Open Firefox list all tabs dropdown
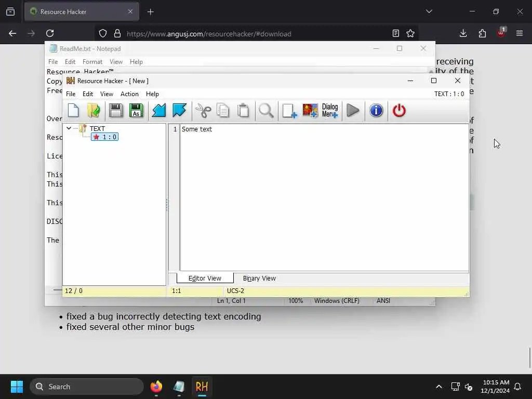The width and height of the screenshot is (532, 399). [x=429, y=11]
